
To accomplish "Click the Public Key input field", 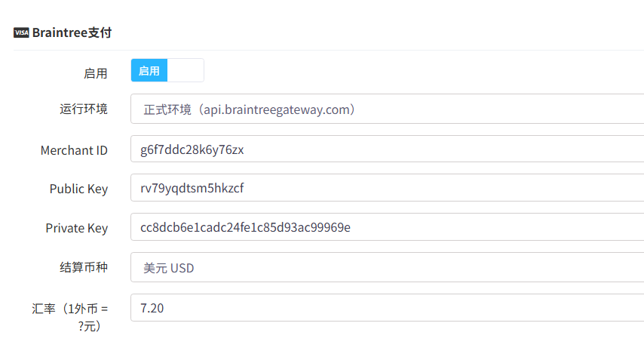I will pyautogui.click(x=388, y=187).
